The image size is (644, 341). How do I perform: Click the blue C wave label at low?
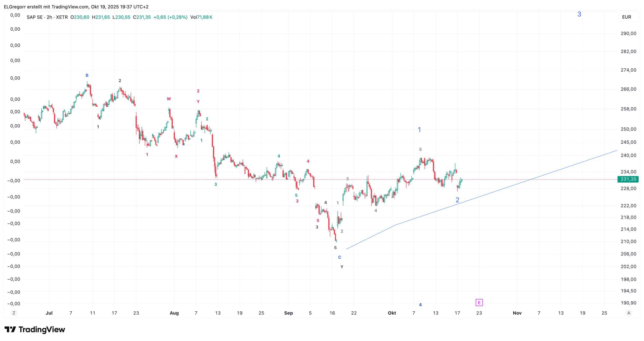340,257
